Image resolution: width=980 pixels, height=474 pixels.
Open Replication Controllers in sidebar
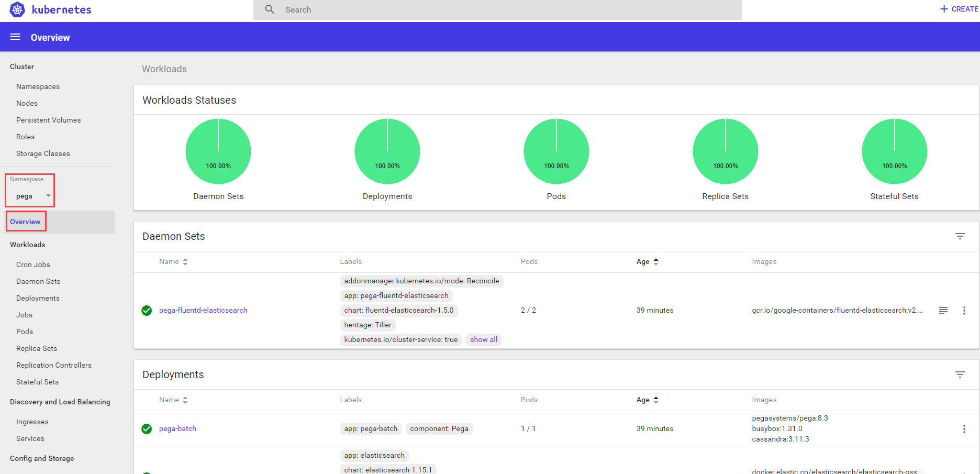[54, 365]
